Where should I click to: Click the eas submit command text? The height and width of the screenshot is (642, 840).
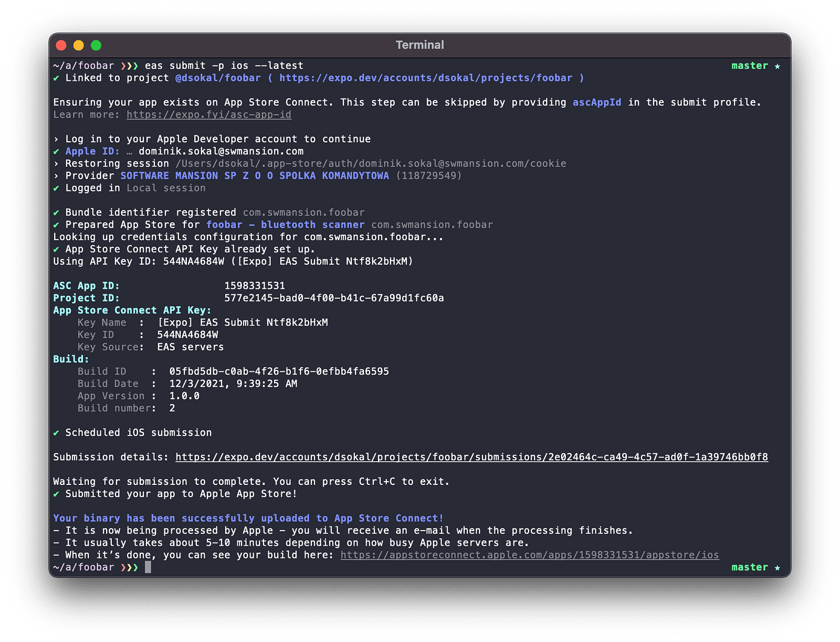(x=224, y=66)
